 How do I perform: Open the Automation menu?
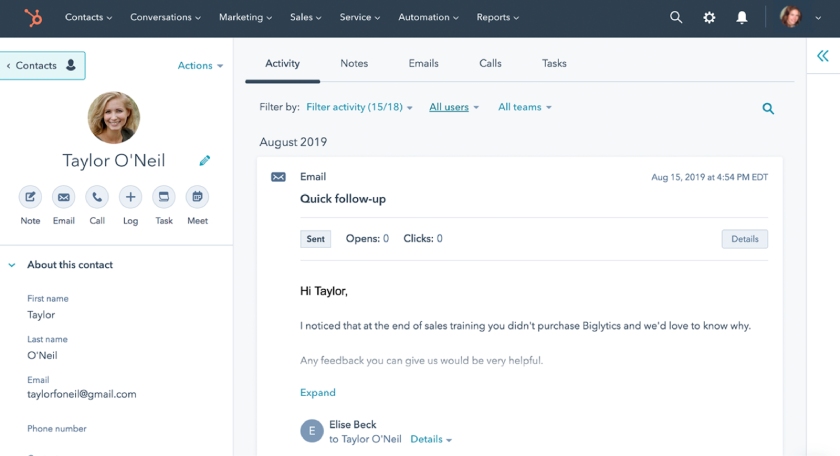(428, 17)
